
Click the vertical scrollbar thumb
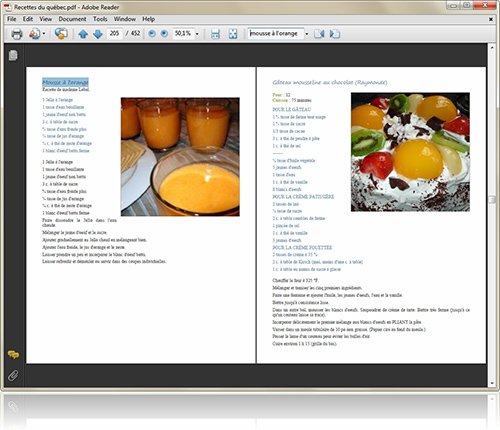[492, 199]
